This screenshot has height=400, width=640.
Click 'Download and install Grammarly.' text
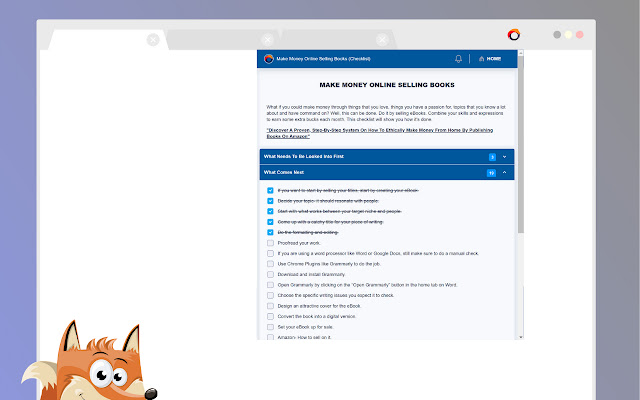tap(311, 275)
